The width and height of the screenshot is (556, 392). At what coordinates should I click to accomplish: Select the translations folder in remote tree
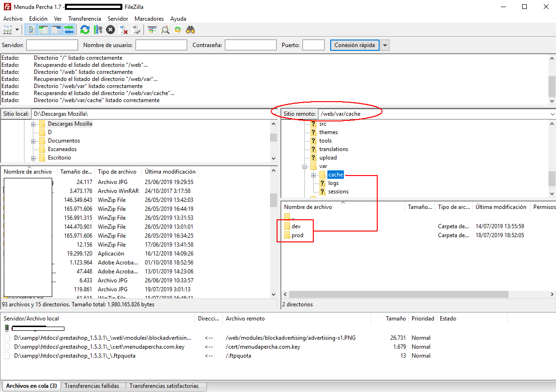click(x=334, y=149)
